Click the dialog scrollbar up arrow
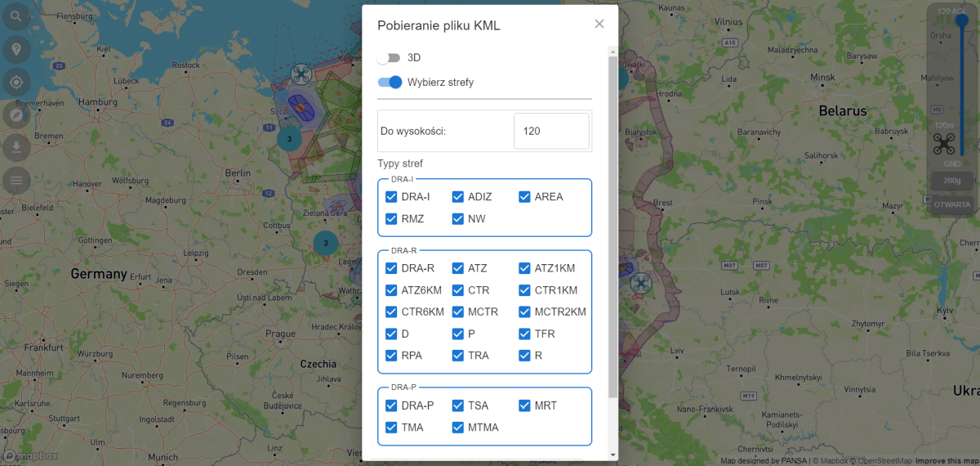 tap(613, 52)
